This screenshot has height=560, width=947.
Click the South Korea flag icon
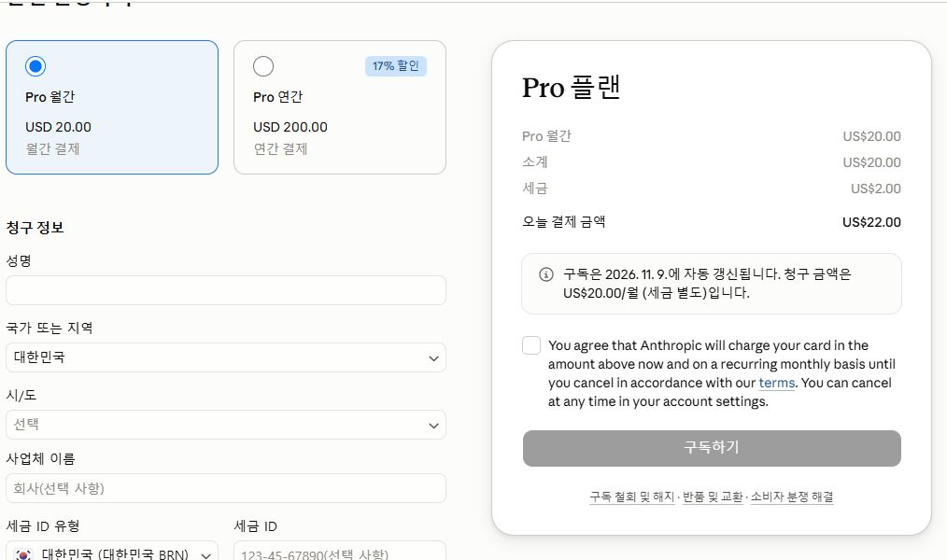point(23,554)
